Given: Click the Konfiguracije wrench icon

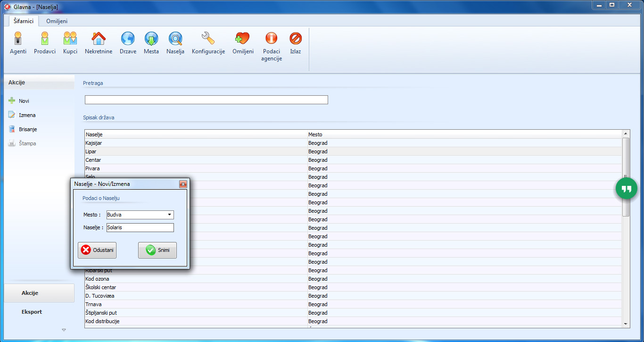Looking at the screenshot, I should click(208, 39).
